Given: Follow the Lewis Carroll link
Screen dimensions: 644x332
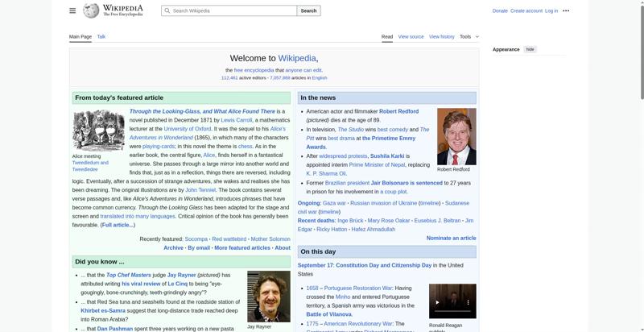Looking at the screenshot, I should 236,120.
